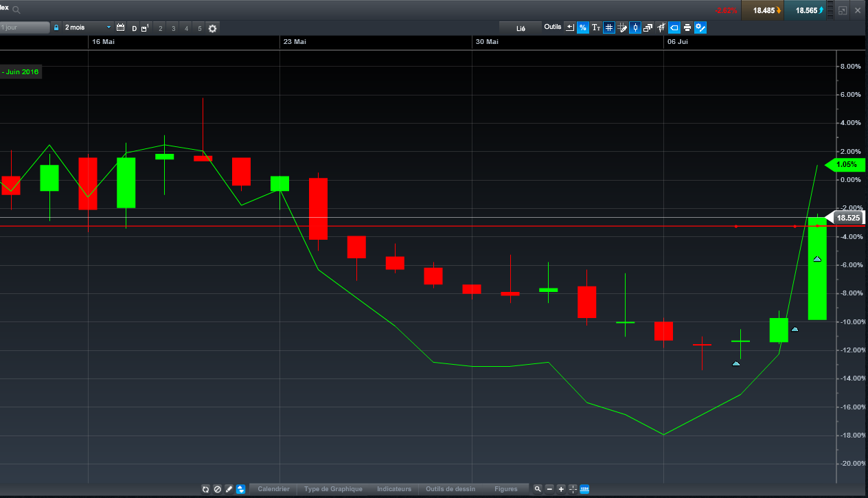
Task: Select layout preset 2
Action: tap(161, 28)
